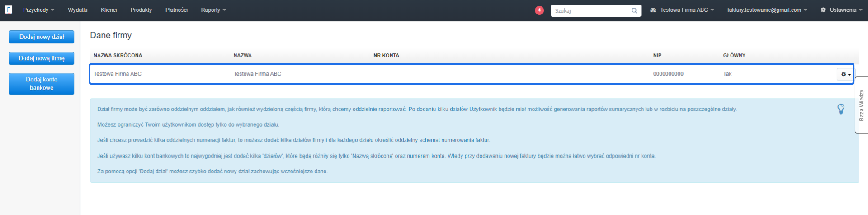Image resolution: width=868 pixels, height=215 pixels.
Task: Click Dodaj nową firmę button
Action: tap(42, 58)
